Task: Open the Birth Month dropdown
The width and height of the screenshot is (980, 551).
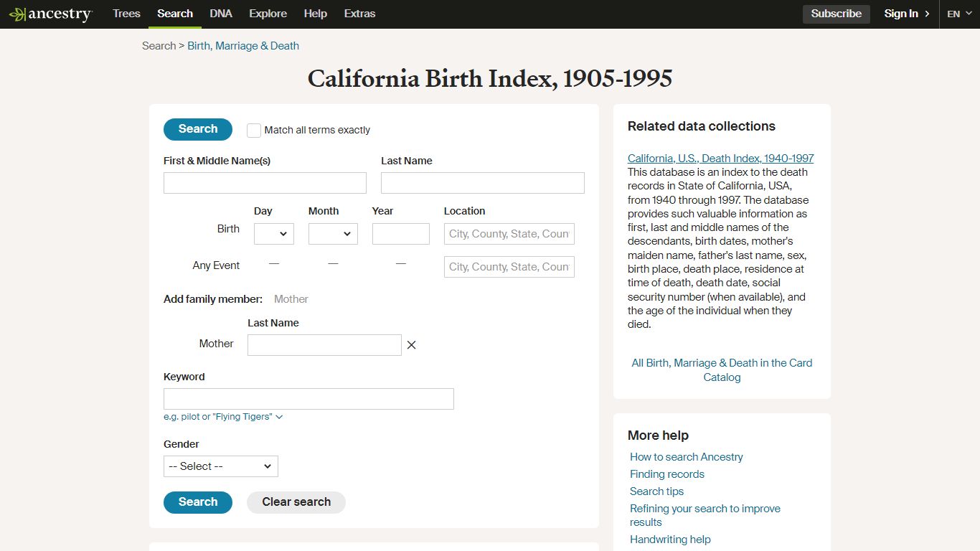Action: click(x=333, y=234)
